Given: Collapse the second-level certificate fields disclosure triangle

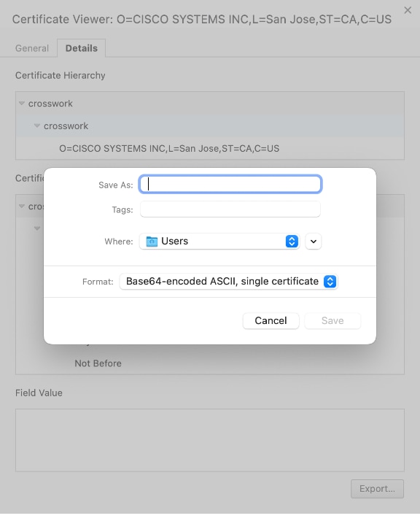Looking at the screenshot, I should pos(37,228).
